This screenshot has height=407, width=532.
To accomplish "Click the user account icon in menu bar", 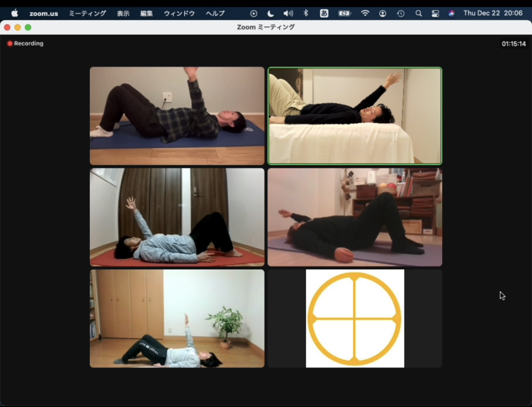I will coord(383,13).
